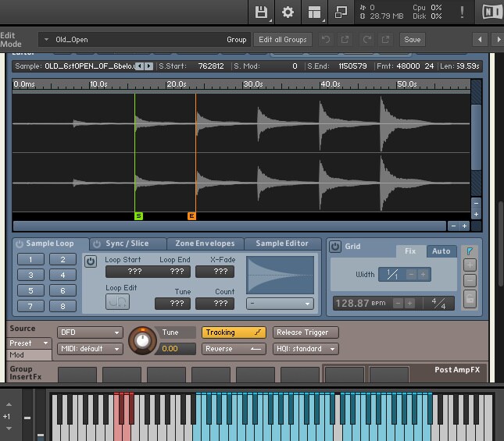Viewport: 504px width, 441px height.
Task: Click the save disk icon in header
Action: pyautogui.click(x=261, y=12)
